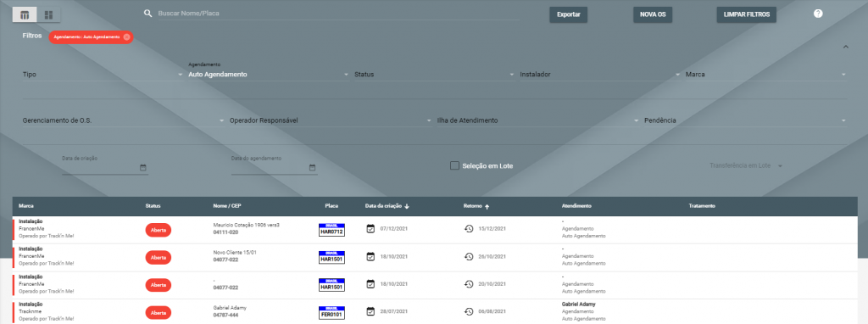This screenshot has width=868, height=324.
Task: Click sort arrow on Data da criação
Action: pos(407,206)
